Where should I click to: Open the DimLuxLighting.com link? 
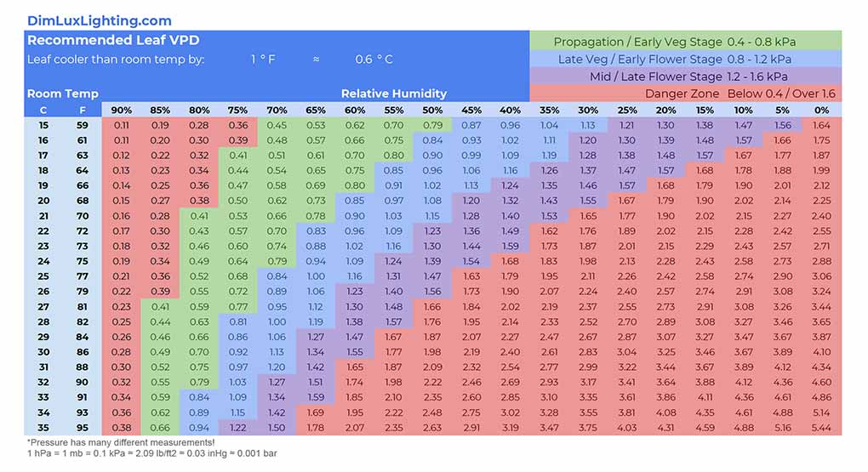click(99, 20)
